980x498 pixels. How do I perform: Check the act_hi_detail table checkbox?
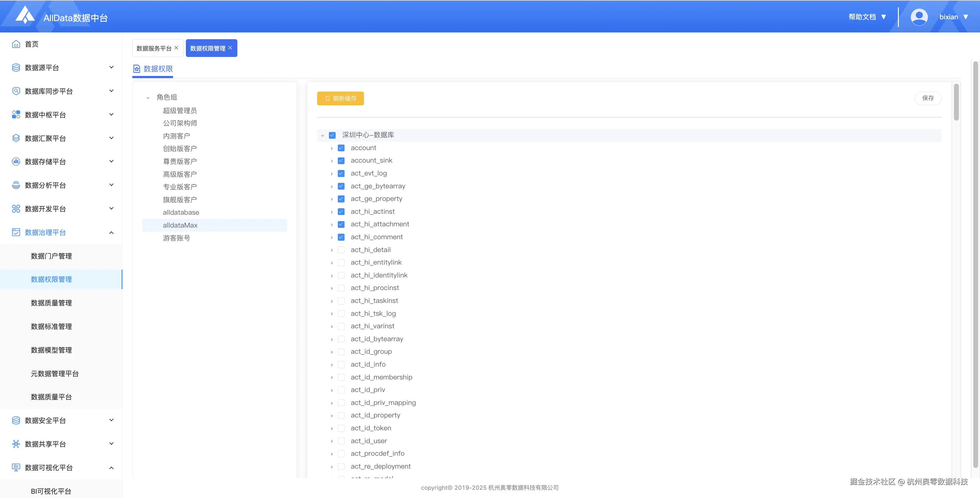point(341,250)
